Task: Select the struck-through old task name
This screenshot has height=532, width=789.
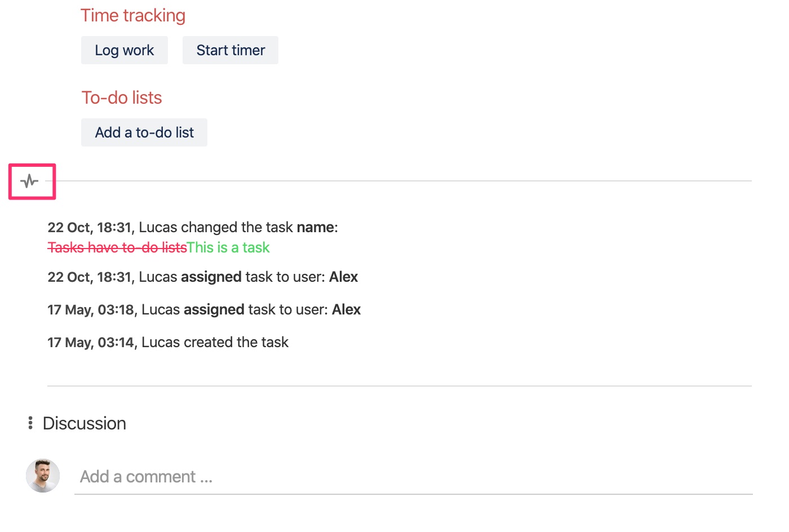Action: [x=117, y=247]
